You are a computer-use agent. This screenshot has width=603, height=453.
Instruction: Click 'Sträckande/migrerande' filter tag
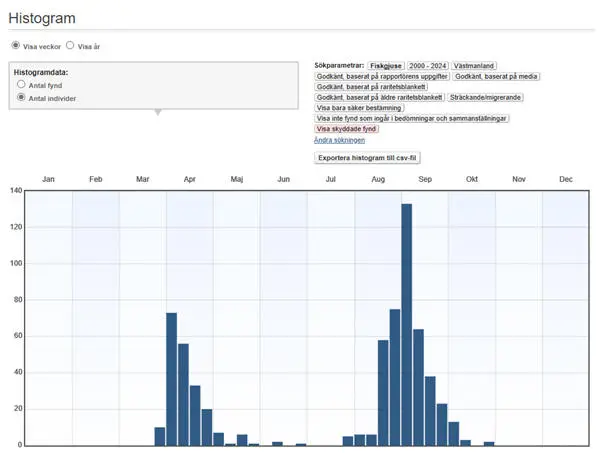(486, 97)
